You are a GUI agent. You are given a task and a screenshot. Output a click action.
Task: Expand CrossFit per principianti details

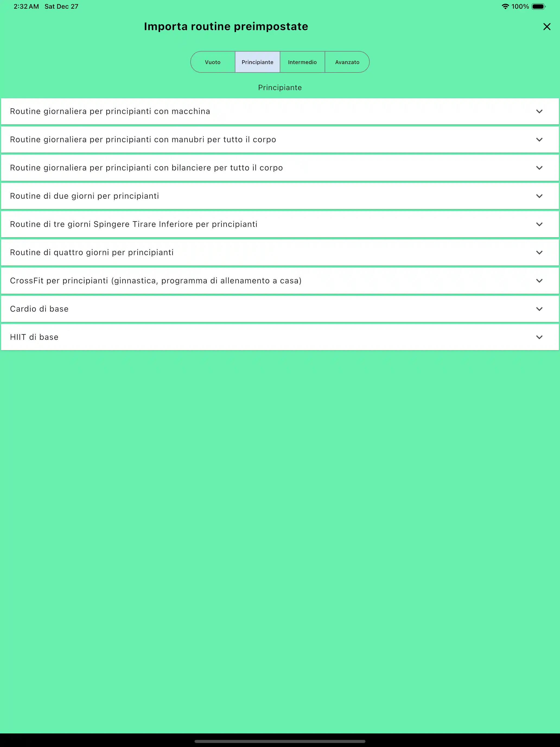click(539, 280)
